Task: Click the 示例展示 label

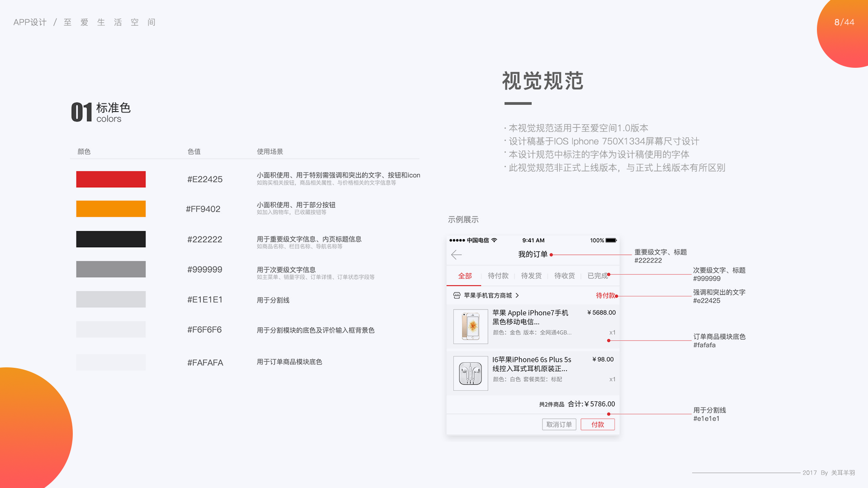Action: 463,220
